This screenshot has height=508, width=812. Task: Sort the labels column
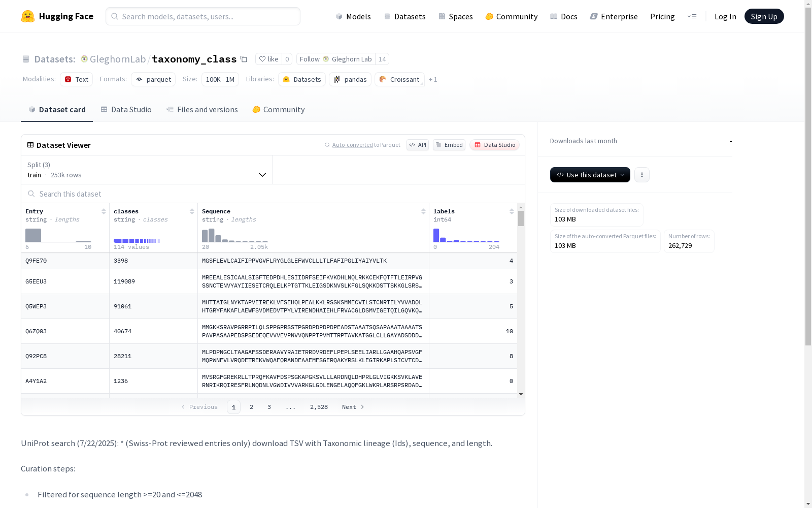tap(512, 211)
